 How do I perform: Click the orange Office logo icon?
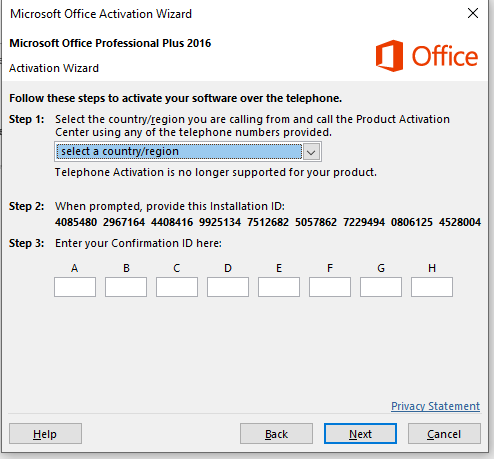[389, 56]
